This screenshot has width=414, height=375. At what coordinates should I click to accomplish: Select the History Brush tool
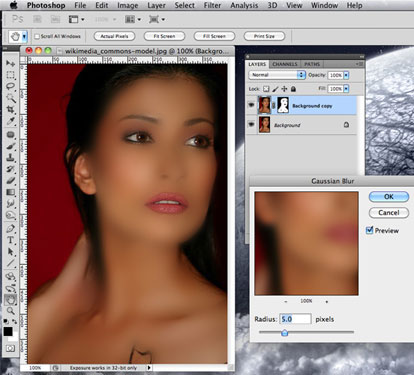[x=10, y=169]
